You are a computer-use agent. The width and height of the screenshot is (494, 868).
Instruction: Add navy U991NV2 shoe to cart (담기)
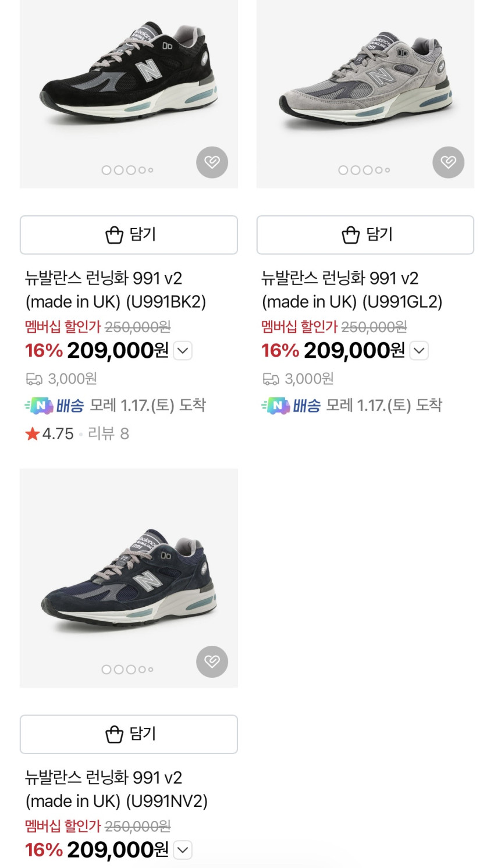coord(129,734)
